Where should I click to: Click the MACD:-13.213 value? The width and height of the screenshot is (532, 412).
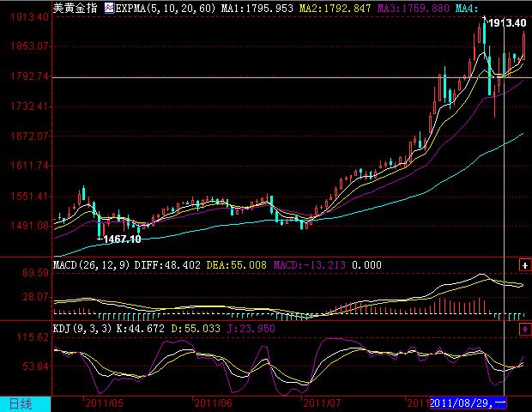point(310,265)
